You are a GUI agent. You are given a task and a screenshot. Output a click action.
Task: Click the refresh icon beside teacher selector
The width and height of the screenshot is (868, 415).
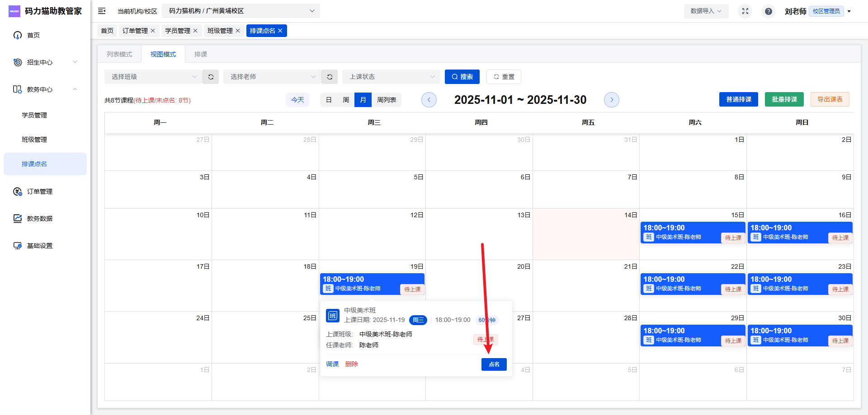click(330, 77)
